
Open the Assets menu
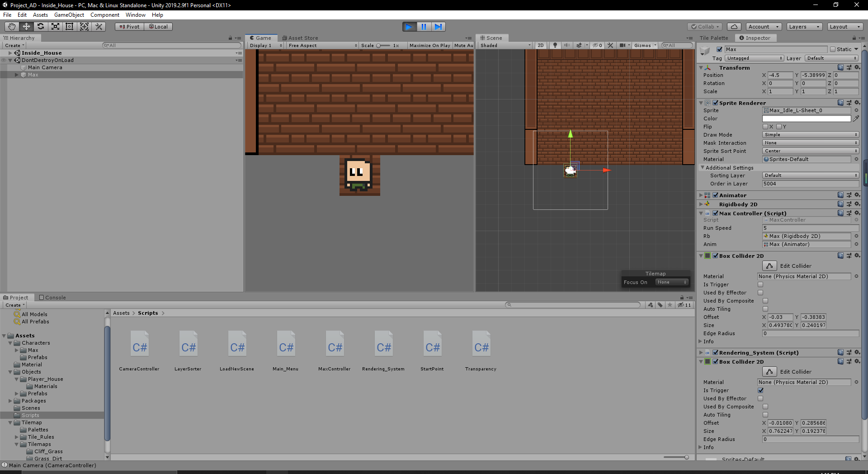(x=40, y=15)
